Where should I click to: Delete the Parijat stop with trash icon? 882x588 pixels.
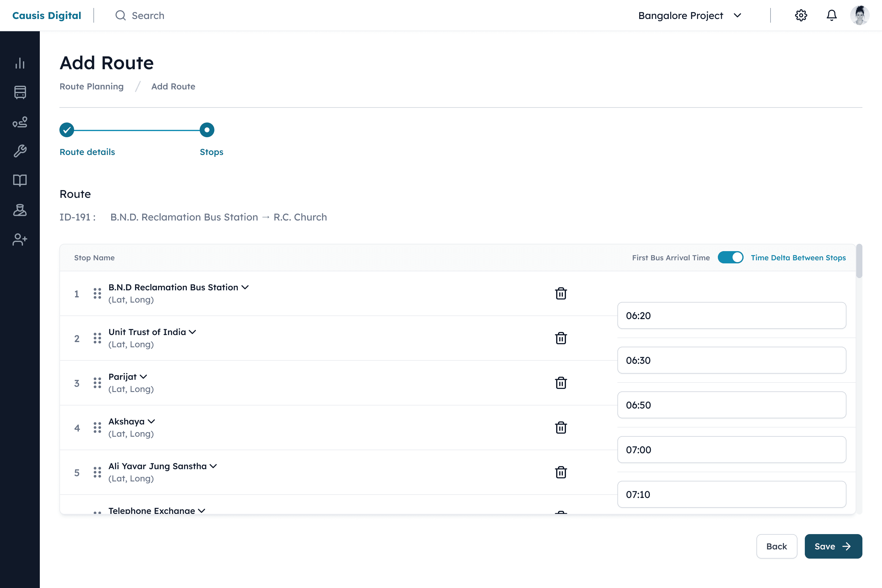pyautogui.click(x=561, y=383)
